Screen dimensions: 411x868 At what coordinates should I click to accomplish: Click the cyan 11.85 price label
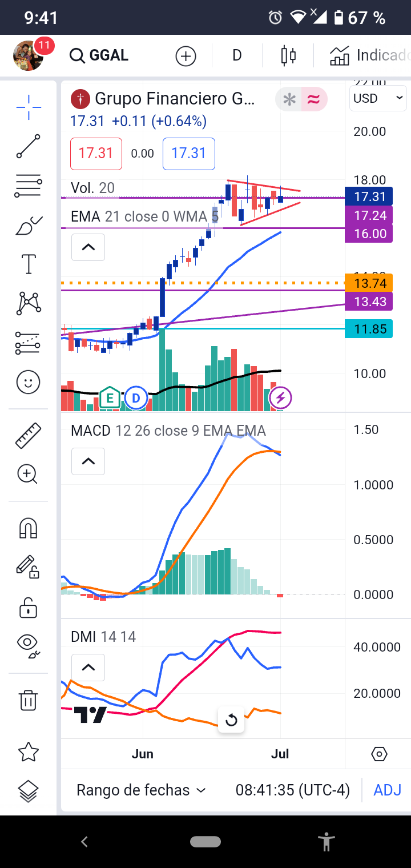(369, 329)
